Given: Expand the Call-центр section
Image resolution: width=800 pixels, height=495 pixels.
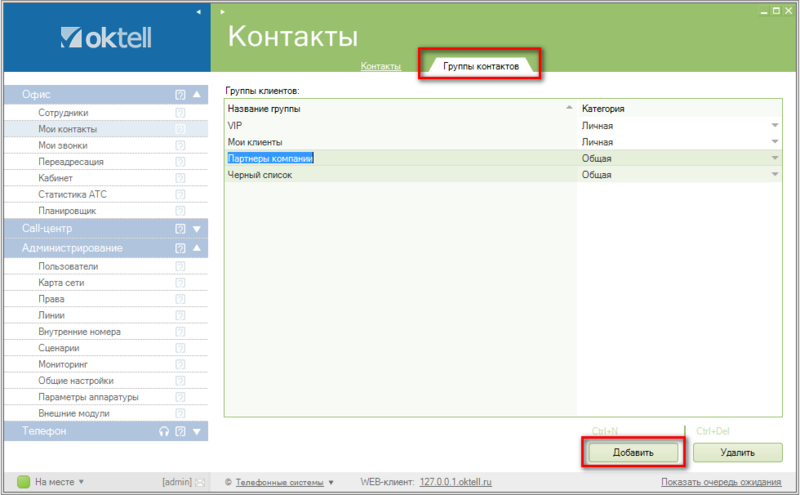Looking at the screenshot, I should (x=197, y=229).
